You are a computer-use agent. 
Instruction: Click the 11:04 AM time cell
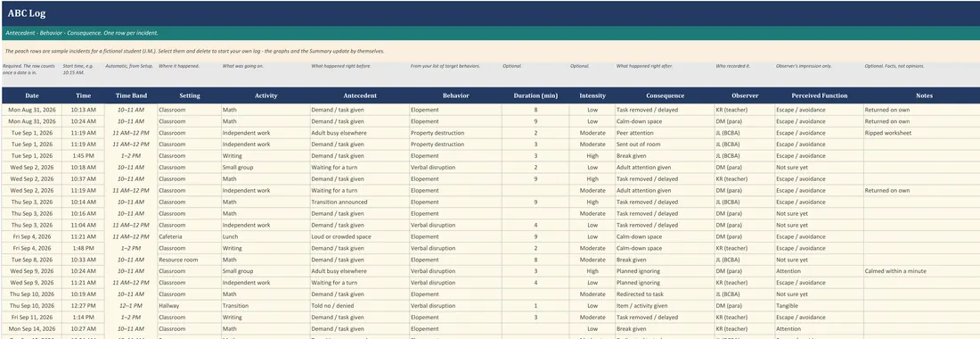(x=83, y=225)
